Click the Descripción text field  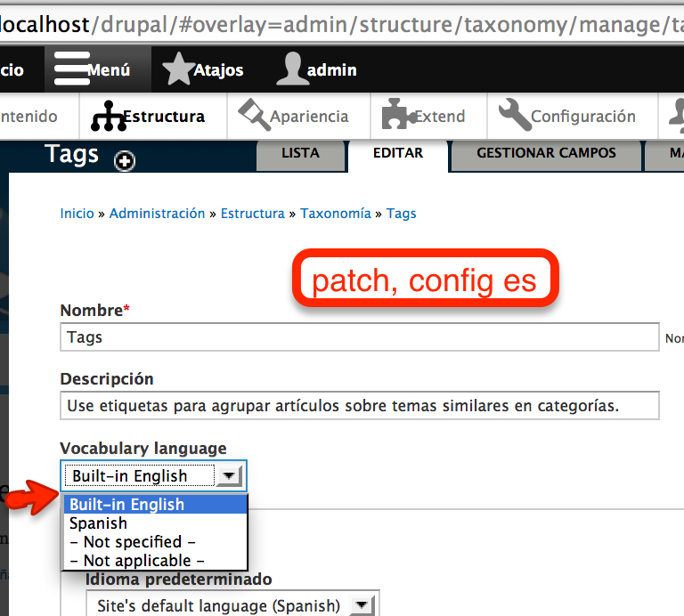(360, 406)
